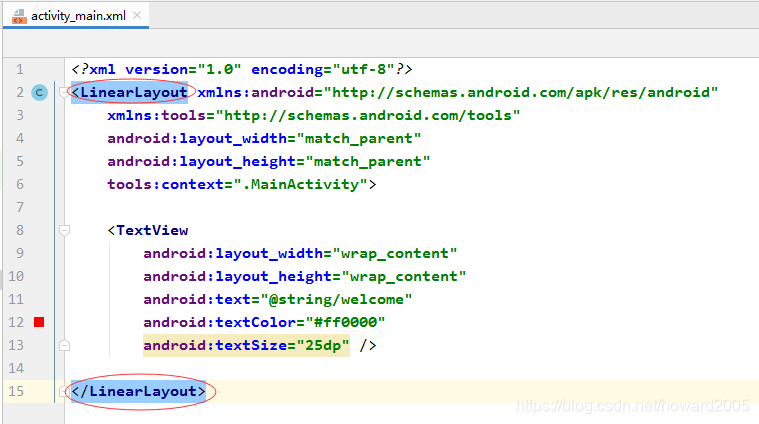
Task: Click the xmlns:android namespace URL
Action: pyautogui.click(x=521, y=92)
